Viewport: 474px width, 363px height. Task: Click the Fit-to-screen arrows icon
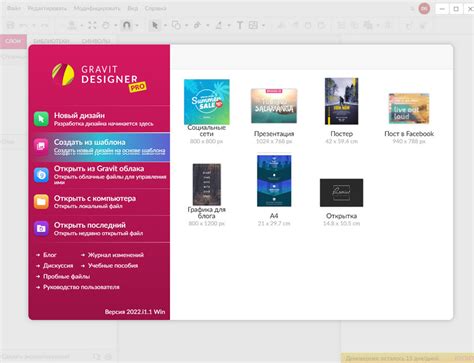pyautogui.click(x=92, y=25)
